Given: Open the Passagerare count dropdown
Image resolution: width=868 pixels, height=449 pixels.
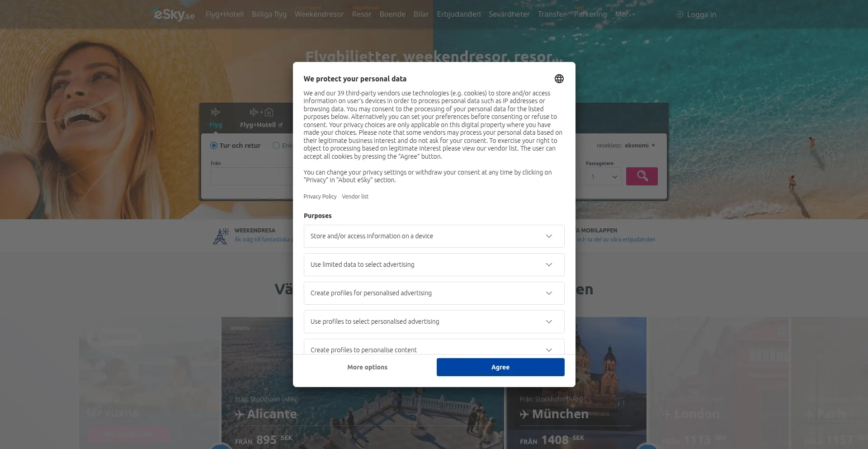Looking at the screenshot, I should point(603,177).
